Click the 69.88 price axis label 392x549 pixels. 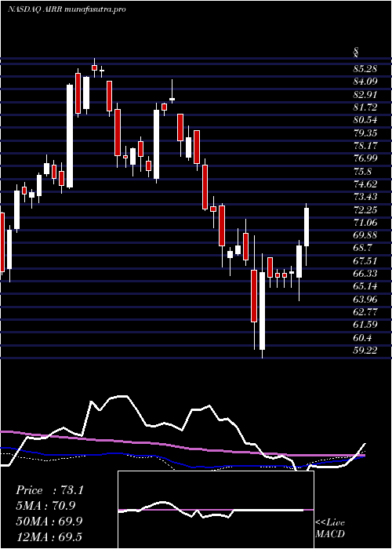(365, 235)
